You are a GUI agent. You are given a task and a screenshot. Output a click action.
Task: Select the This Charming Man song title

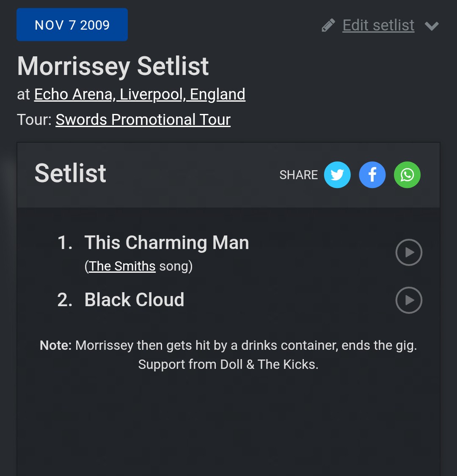click(167, 243)
